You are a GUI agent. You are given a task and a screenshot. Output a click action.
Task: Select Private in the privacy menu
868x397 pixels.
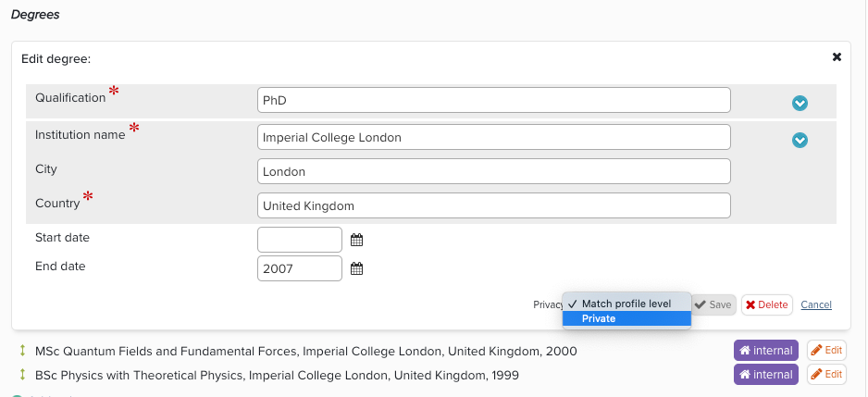[626, 318]
